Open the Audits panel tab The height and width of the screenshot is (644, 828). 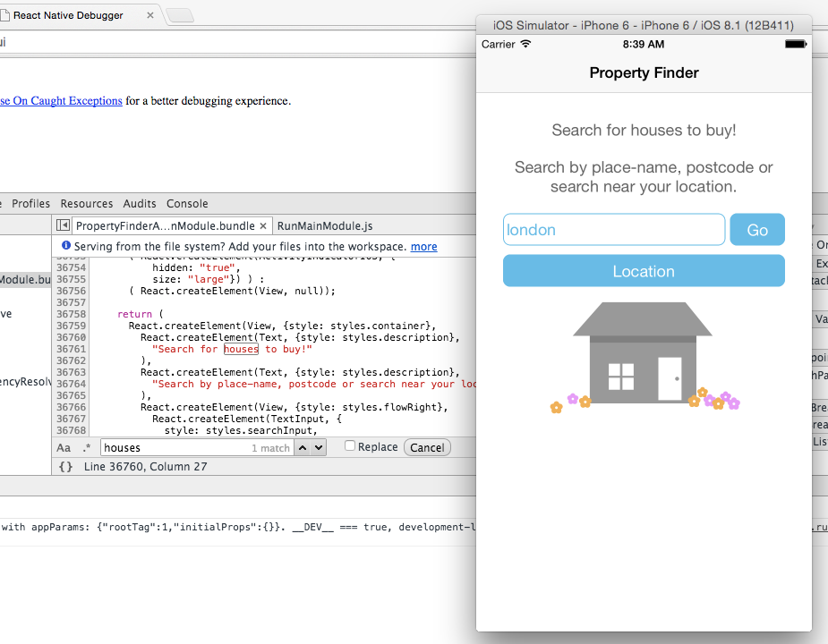[x=140, y=204]
